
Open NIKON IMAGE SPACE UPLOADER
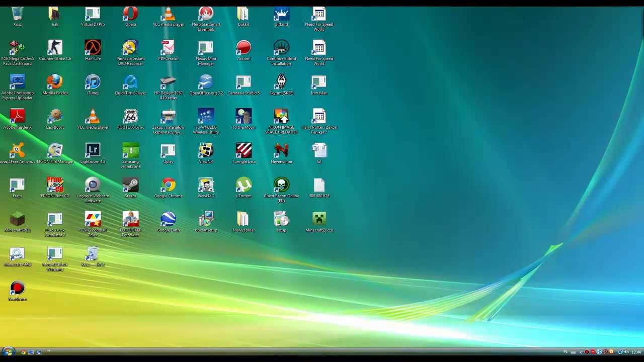click(281, 122)
